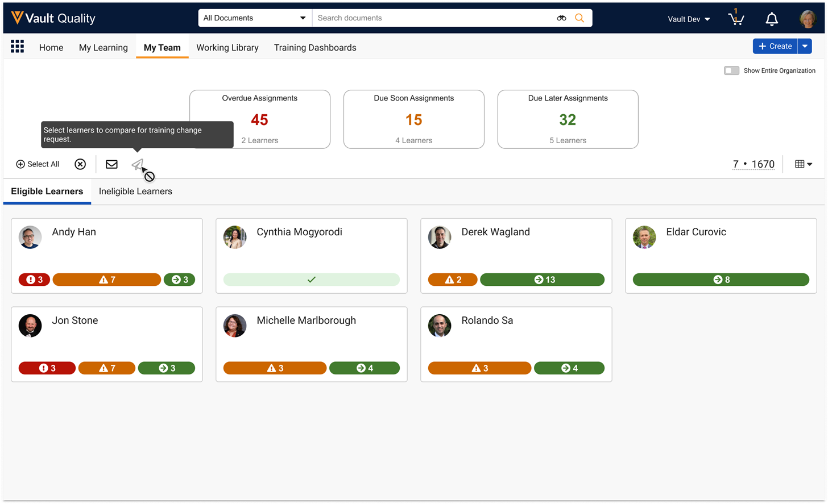828x504 pixels.
Task: Click the orange search magnifier icon
Action: [579, 18]
